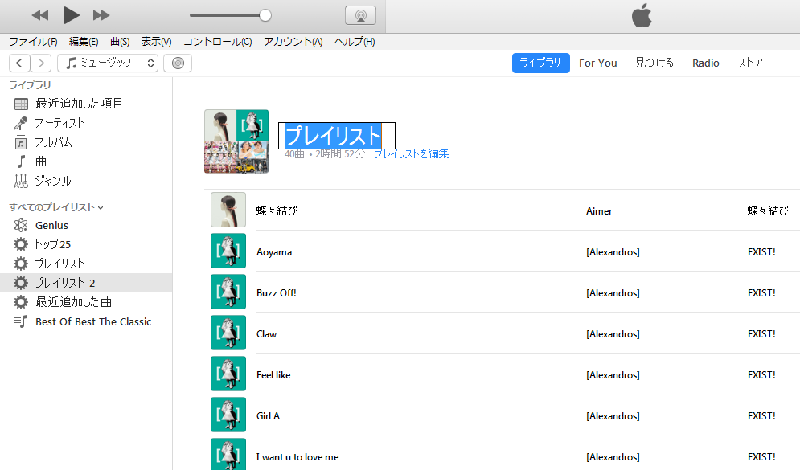This screenshot has height=470, width=800.
Task: Click the playlist icon beside Best Of Best
Action: tap(20, 321)
